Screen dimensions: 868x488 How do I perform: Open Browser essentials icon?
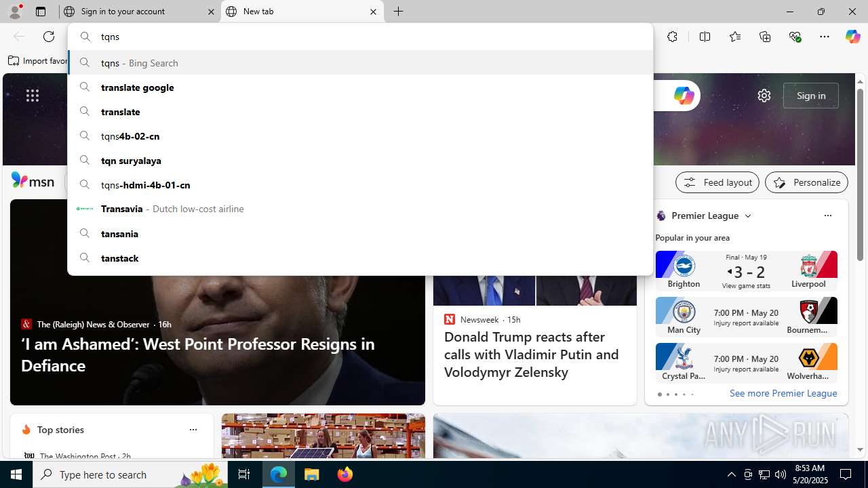795,37
